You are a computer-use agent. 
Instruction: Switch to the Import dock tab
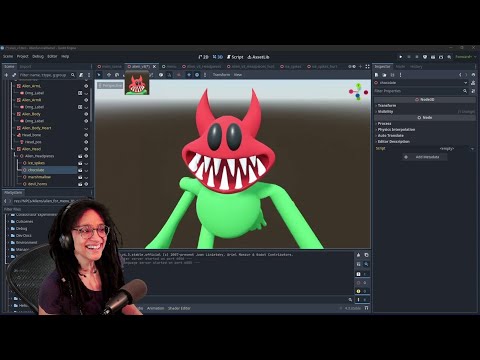pyautogui.click(x=25, y=66)
